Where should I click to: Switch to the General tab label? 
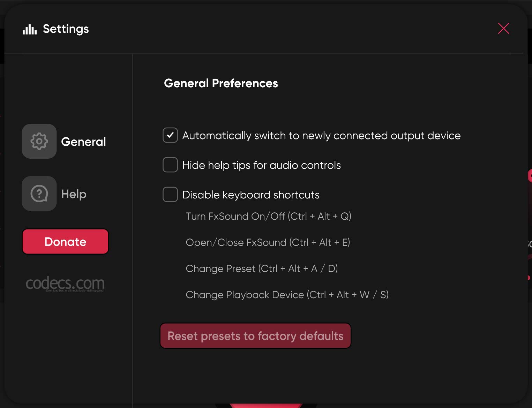(x=83, y=142)
